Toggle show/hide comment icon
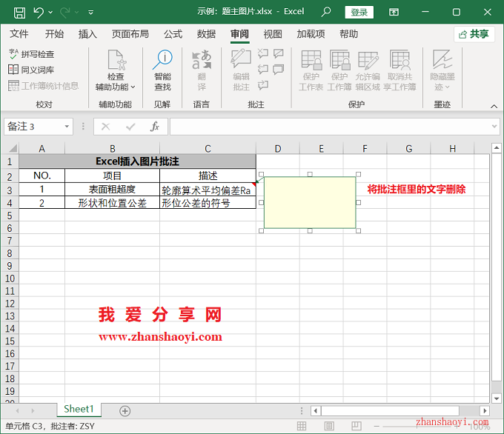This screenshot has height=434, width=504. pos(279,53)
